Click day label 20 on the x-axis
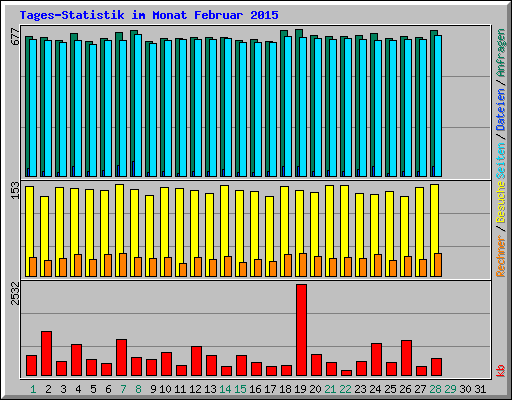 pyautogui.click(x=315, y=389)
